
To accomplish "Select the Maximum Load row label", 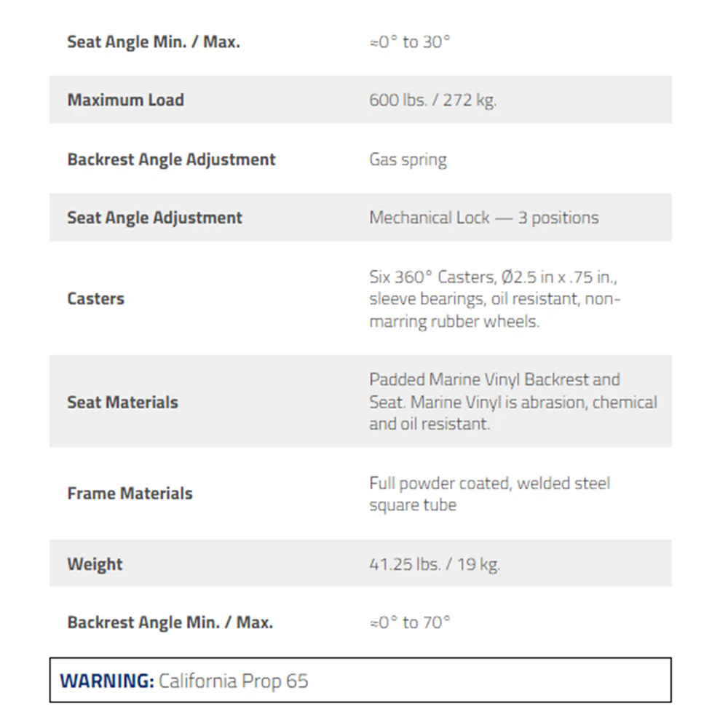I will pyautogui.click(x=126, y=100).
